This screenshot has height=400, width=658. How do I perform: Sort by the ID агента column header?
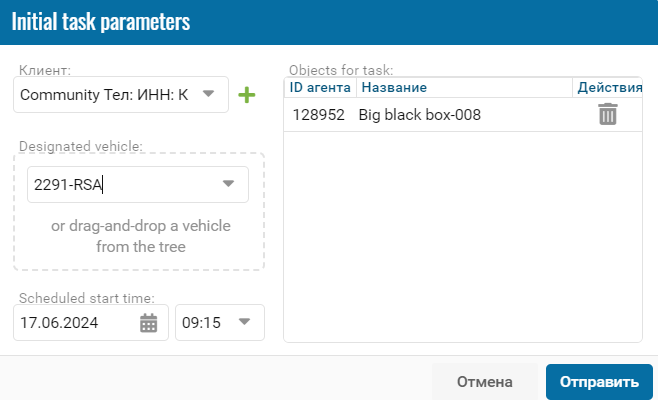point(320,87)
